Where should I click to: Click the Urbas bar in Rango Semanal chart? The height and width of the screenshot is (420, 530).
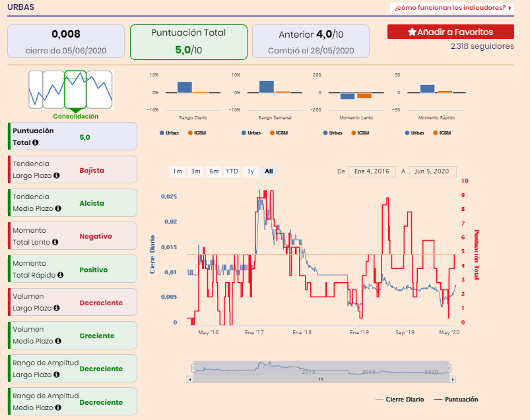(267, 87)
